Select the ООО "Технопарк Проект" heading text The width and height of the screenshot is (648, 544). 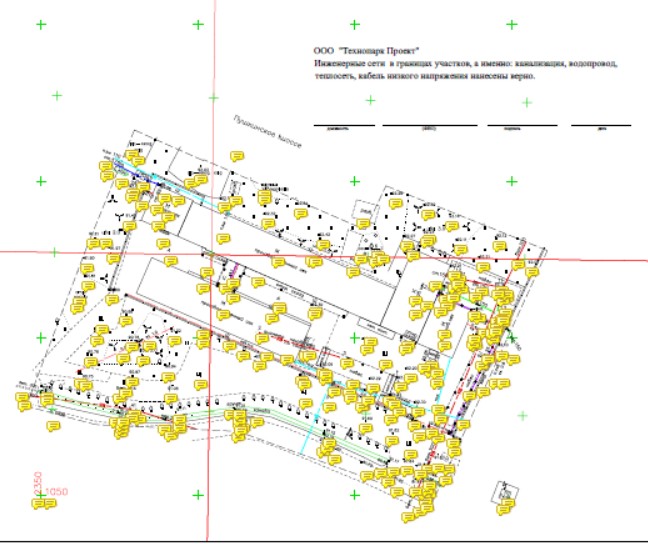pos(366,49)
